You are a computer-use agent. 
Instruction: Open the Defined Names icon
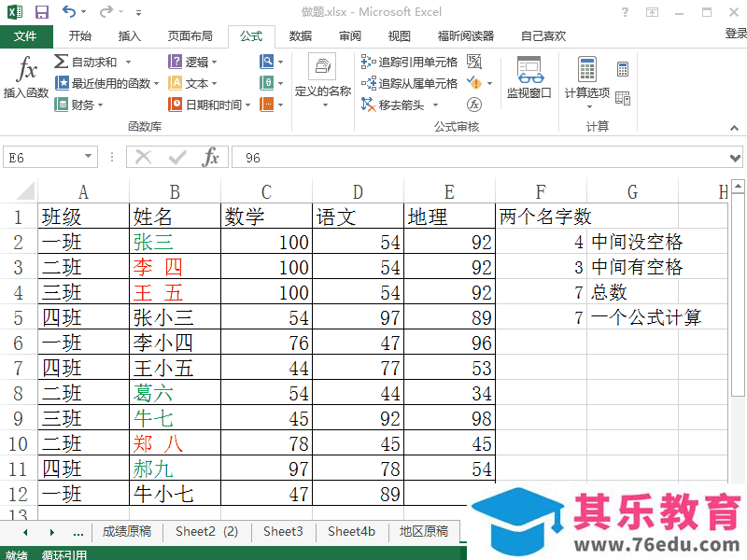point(322,66)
